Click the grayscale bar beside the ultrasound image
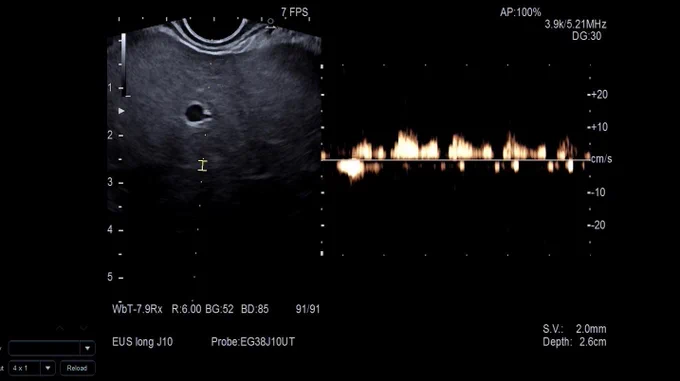Viewport: 680px width, 381px height. click(x=124, y=64)
